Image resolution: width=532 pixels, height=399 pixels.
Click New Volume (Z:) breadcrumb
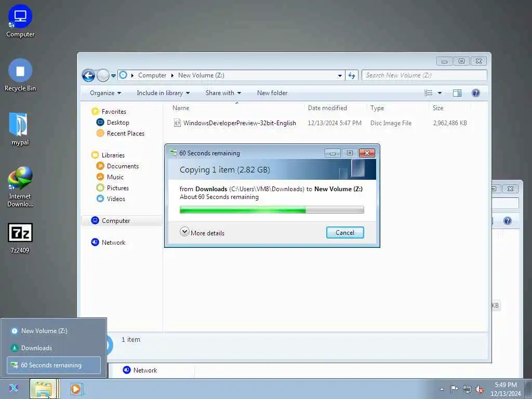click(x=201, y=75)
